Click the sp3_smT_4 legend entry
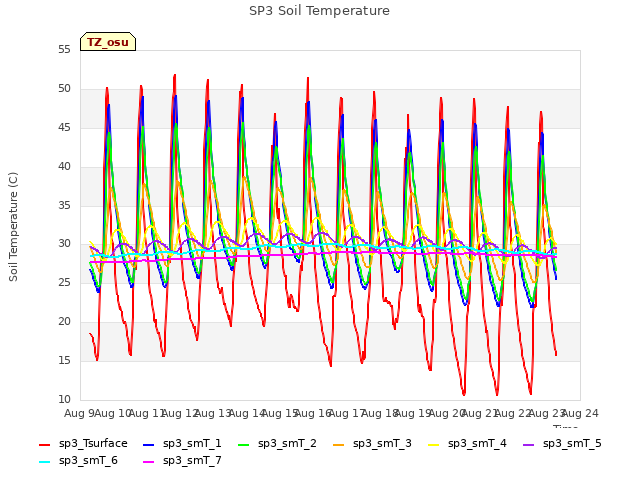Viewport: 640px width, 480px height. point(467,444)
